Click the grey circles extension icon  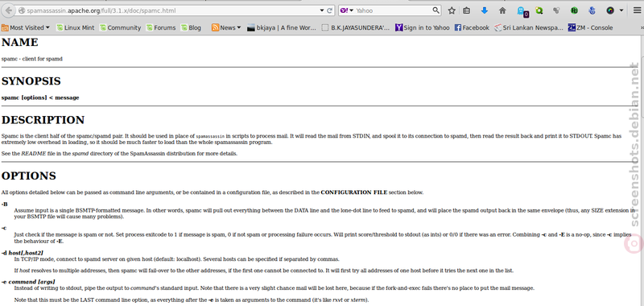556,10
